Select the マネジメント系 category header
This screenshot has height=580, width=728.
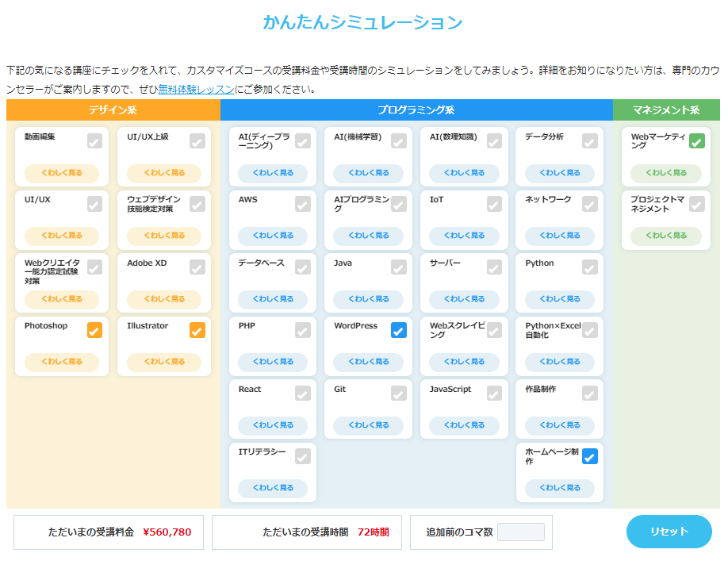[x=666, y=110]
